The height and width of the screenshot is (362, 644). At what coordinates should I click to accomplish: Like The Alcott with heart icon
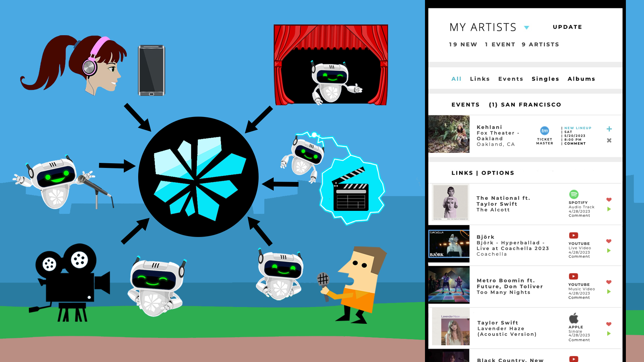[x=609, y=200]
